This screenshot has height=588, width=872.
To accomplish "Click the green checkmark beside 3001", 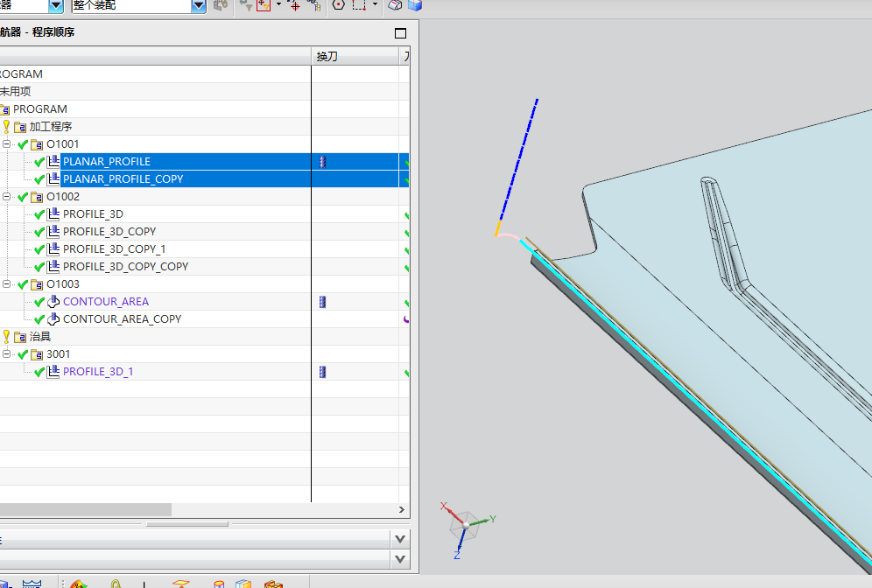I will point(23,354).
